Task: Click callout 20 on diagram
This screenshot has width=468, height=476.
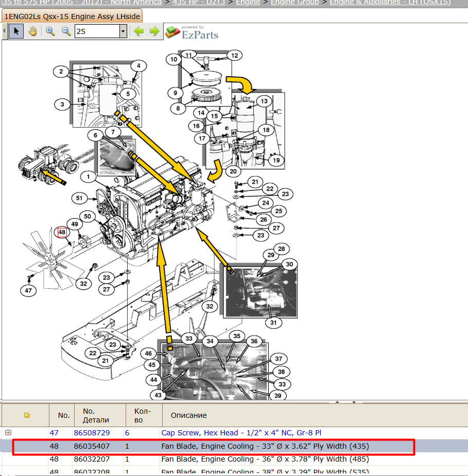Action: pos(233,171)
